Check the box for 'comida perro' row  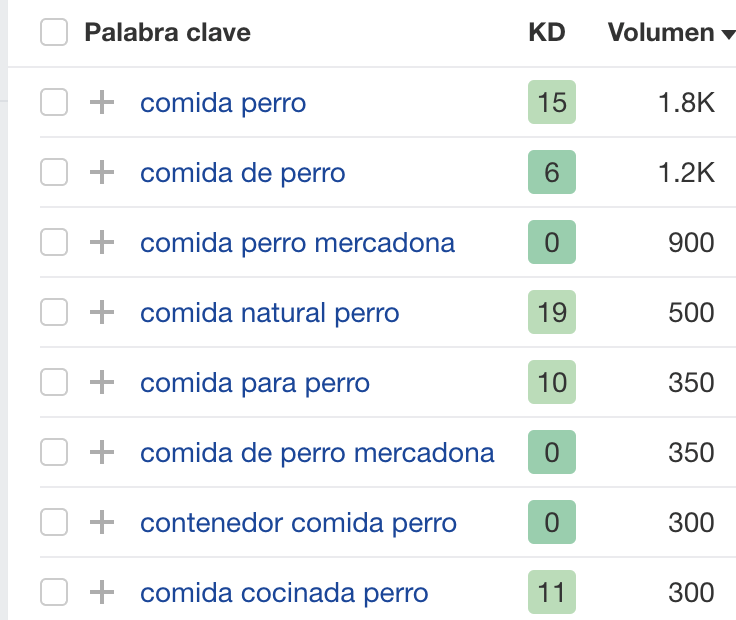pos(54,102)
